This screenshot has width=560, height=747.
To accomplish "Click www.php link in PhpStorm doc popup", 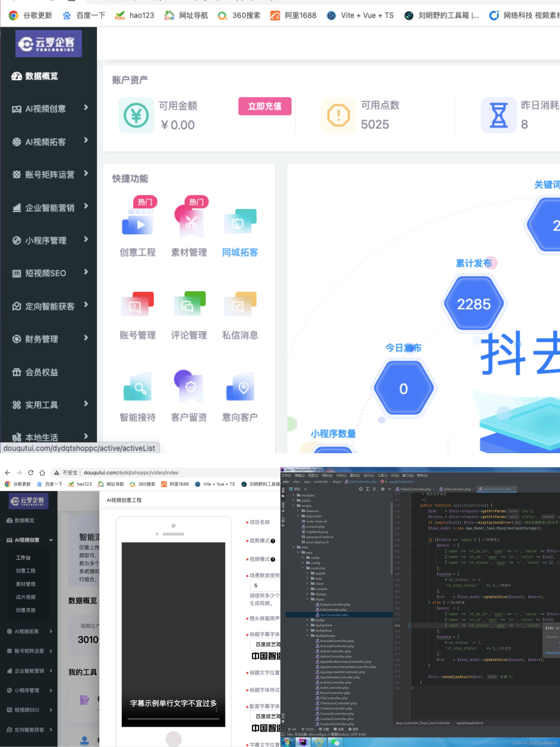I will click(552, 653).
